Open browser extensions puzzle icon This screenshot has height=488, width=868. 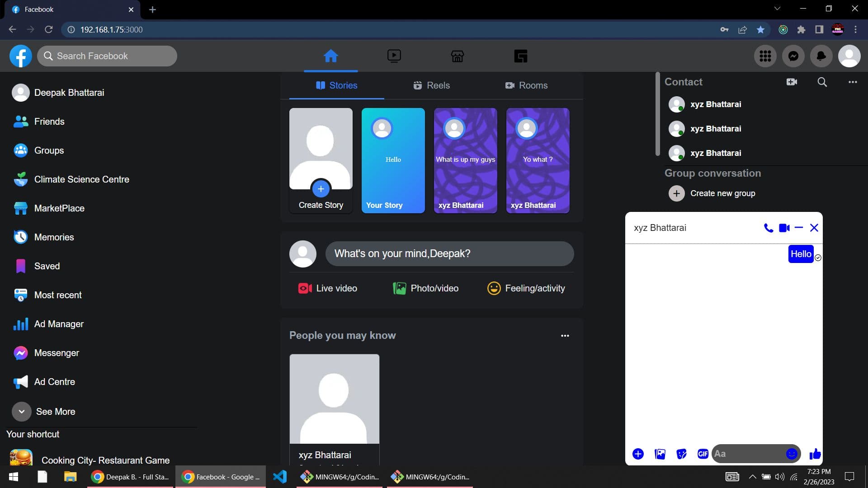pyautogui.click(x=801, y=29)
